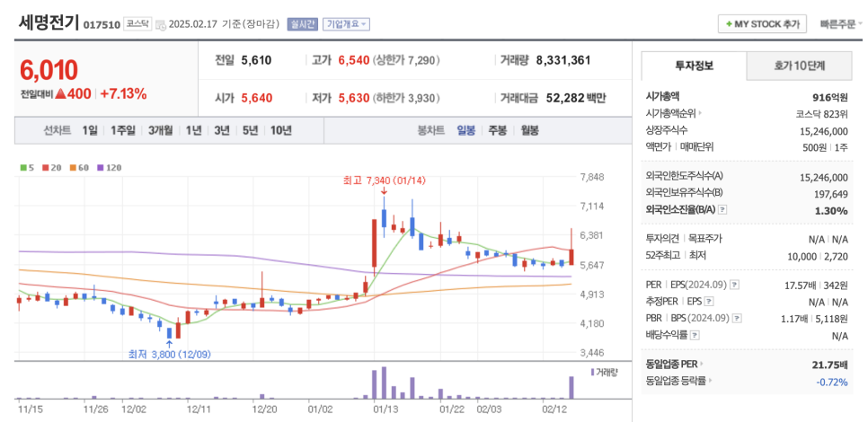Click the 외국인소진율 value 1.30%
The image size is (868, 422).
click(x=831, y=211)
